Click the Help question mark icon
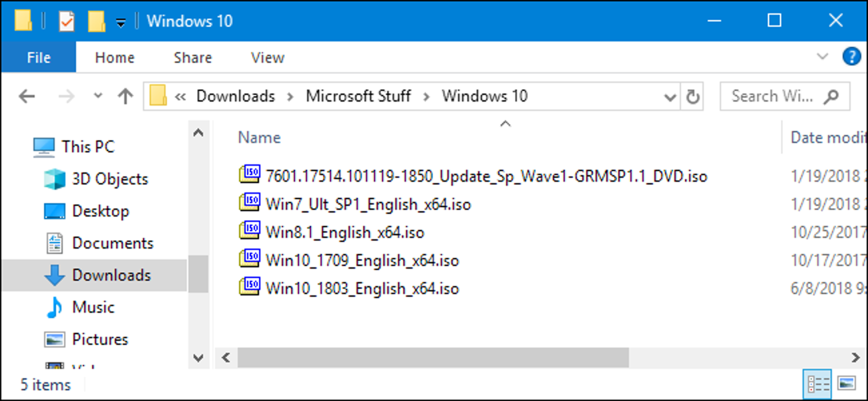The height and width of the screenshot is (401, 868). tap(851, 56)
